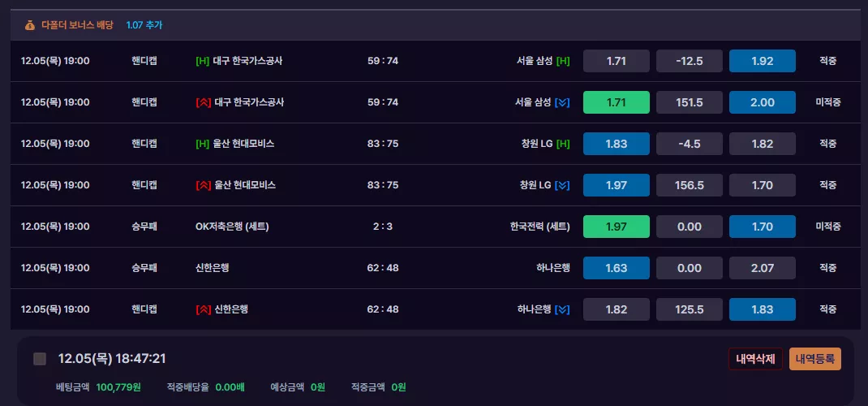Click 미적중 status in OK저축은행 row
This screenshot has width=868, height=406.
tap(828, 227)
